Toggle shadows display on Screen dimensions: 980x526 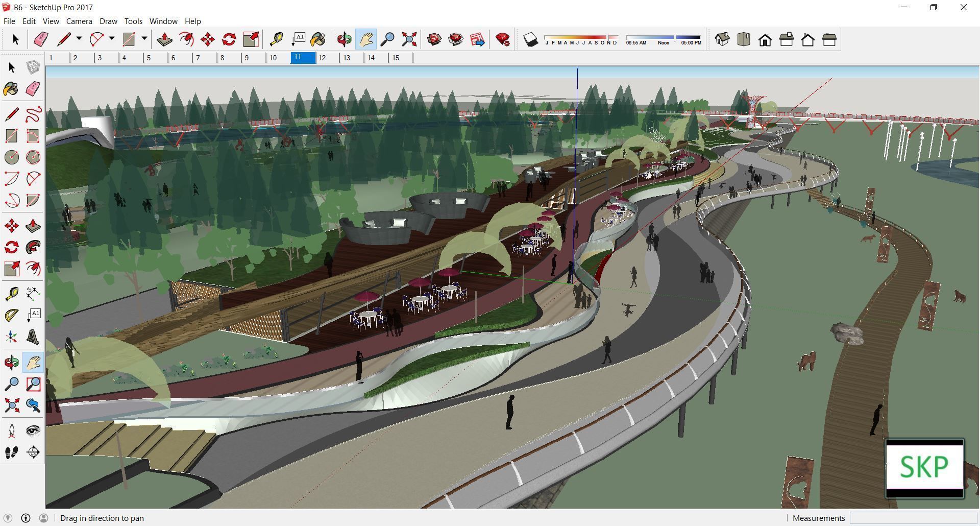(x=531, y=38)
